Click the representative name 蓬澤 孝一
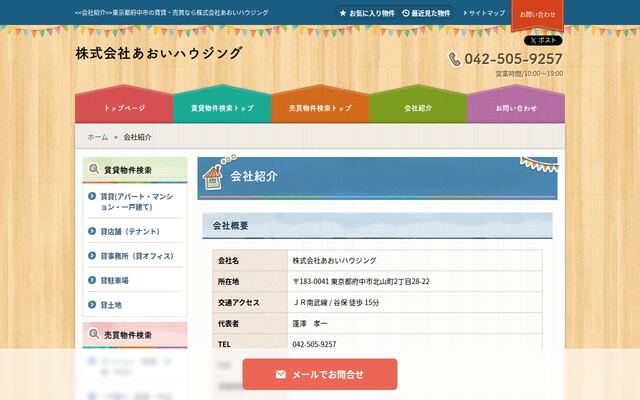Screen dimensions: 640x400 point(310,324)
